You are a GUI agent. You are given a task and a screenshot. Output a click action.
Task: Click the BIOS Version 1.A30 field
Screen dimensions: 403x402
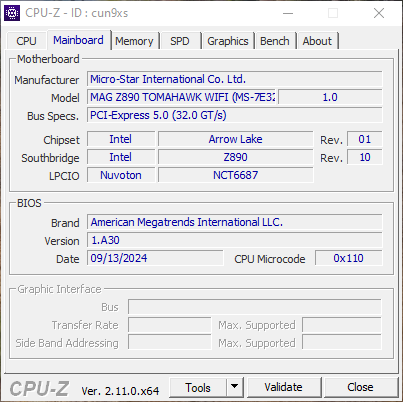pos(235,240)
